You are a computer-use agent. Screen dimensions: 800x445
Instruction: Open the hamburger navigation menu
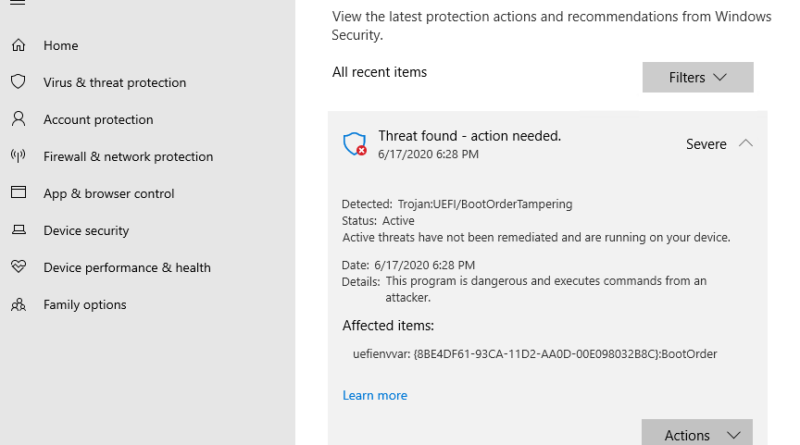pyautogui.click(x=18, y=3)
